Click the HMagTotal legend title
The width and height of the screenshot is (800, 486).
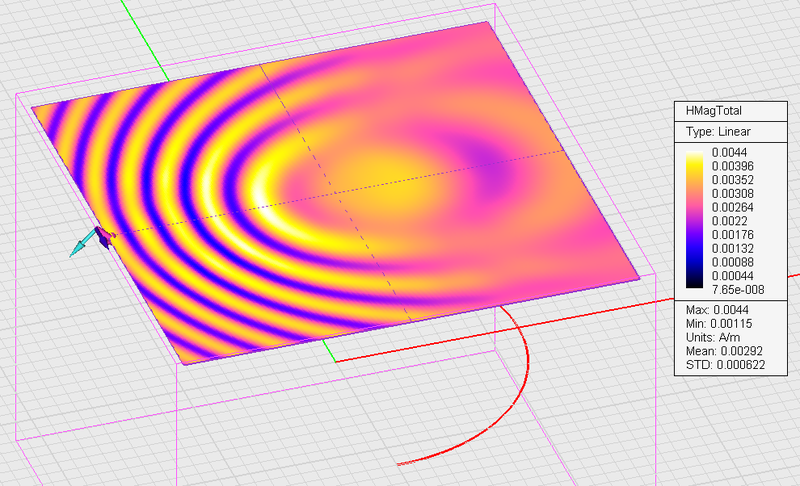(x=713, y=111)
